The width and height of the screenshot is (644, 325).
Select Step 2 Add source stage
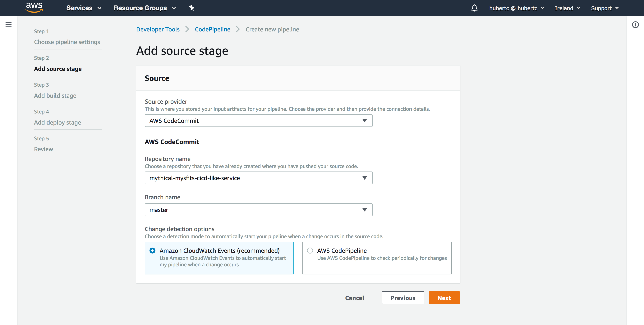click(58, 69)
